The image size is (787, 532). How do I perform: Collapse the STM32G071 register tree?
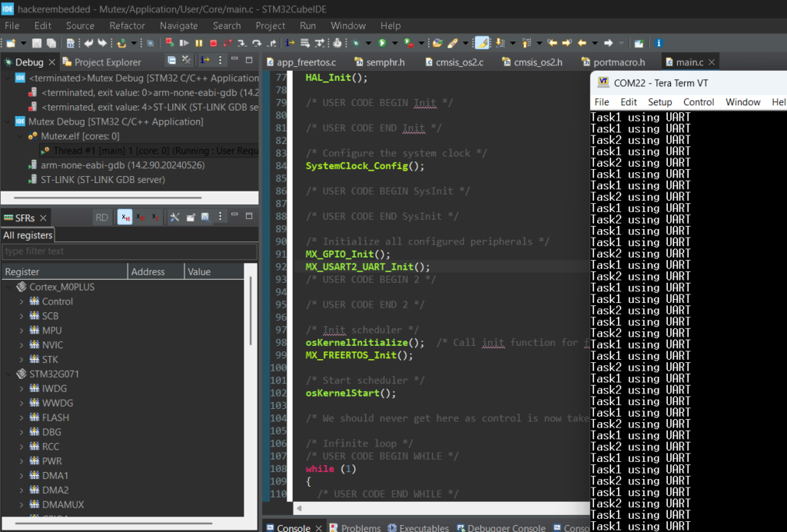9,374
